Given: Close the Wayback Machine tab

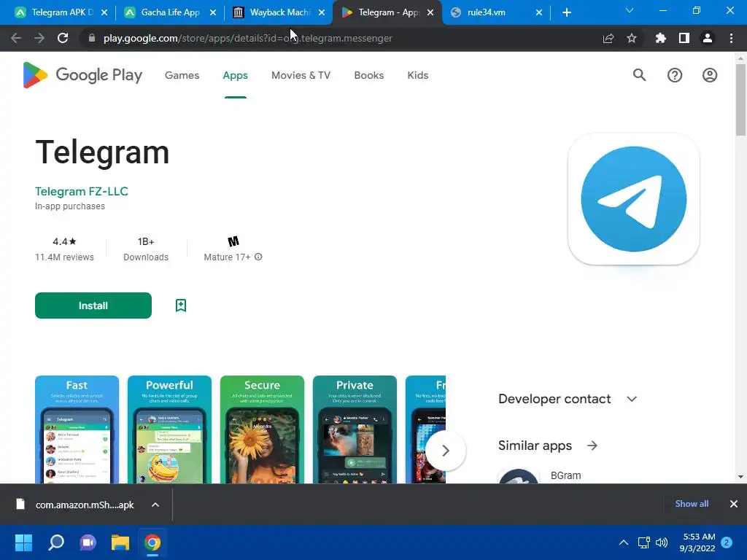Looking at the screenshot, I should [322, 12].
